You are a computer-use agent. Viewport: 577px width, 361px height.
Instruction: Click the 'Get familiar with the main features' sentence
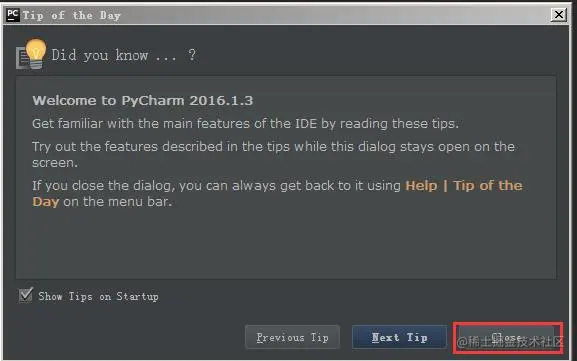coord(245,124)
